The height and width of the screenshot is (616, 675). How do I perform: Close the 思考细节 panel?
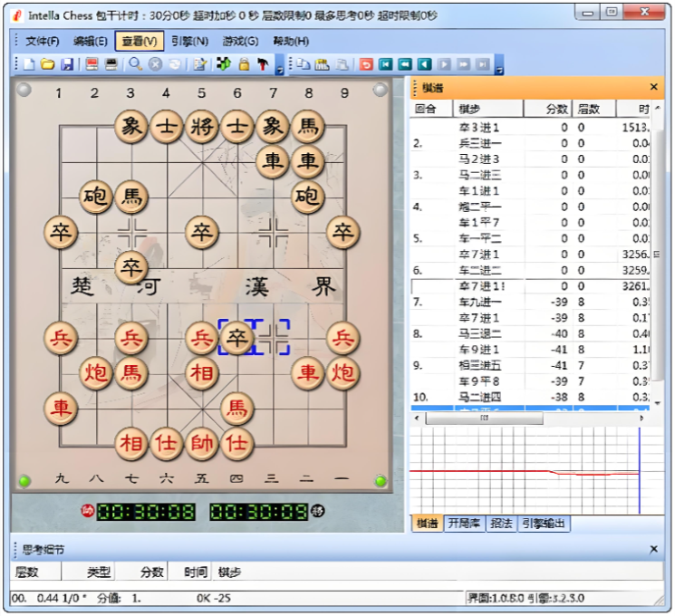653,549
